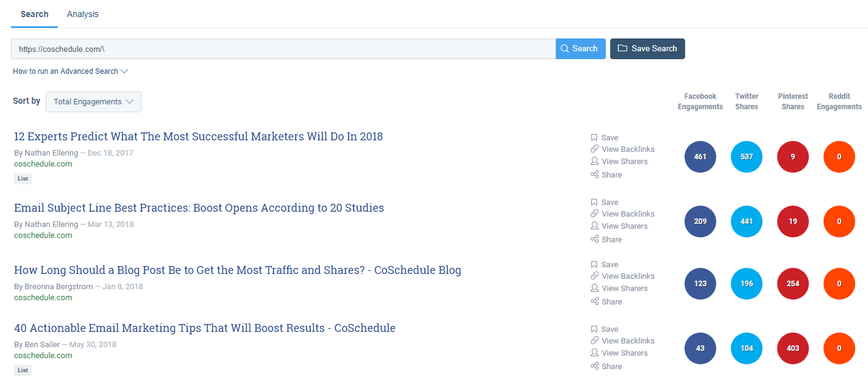This screenshot has height=385, width=868.
Task: Click coschedule.com domain under How Long blog post article
Action: click(43, 298)
